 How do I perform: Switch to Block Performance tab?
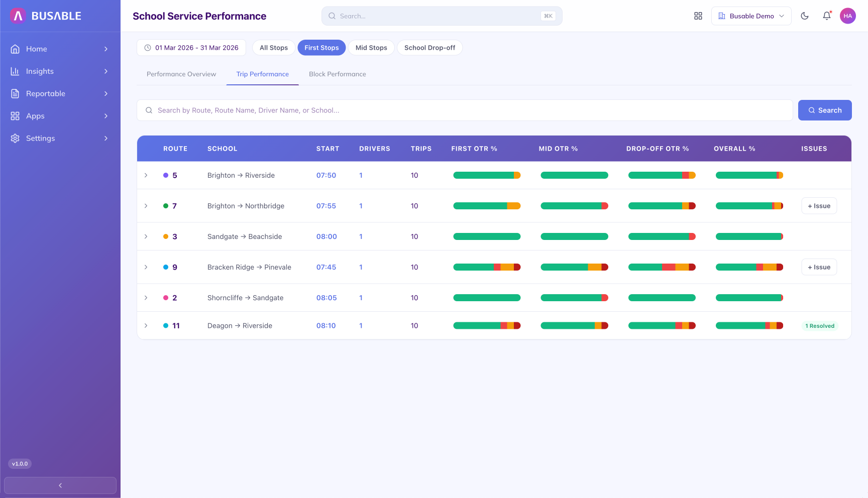[338, 74]
